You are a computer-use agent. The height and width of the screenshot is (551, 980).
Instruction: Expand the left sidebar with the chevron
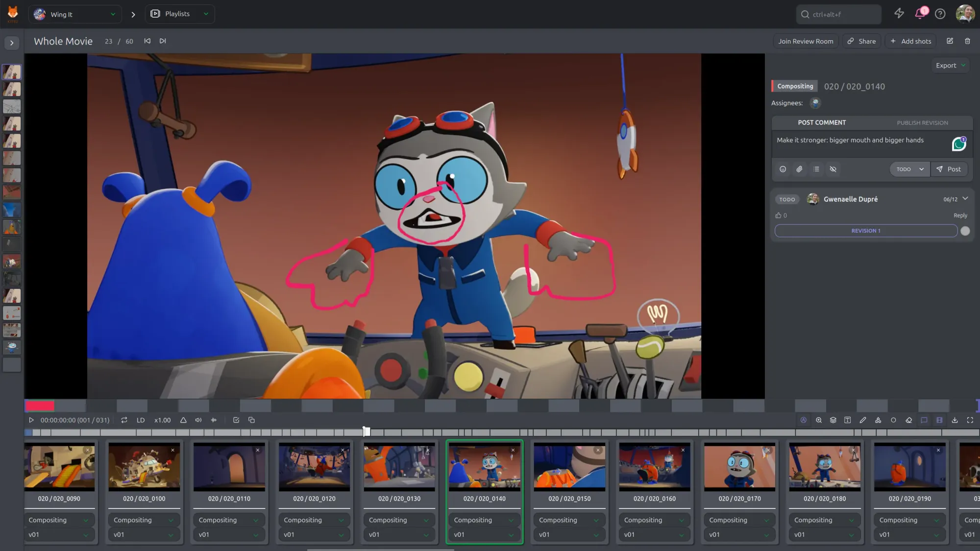click(12, 43)
